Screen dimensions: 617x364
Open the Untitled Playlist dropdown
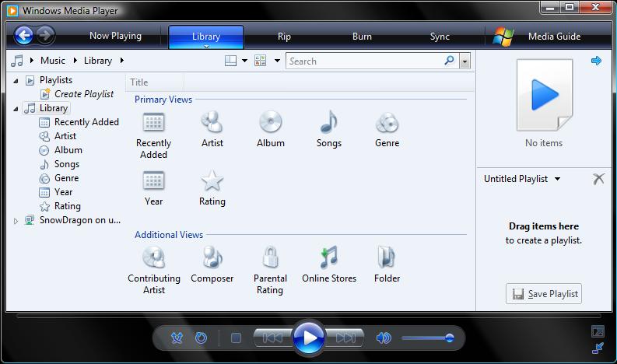click(x=557, y=179)
